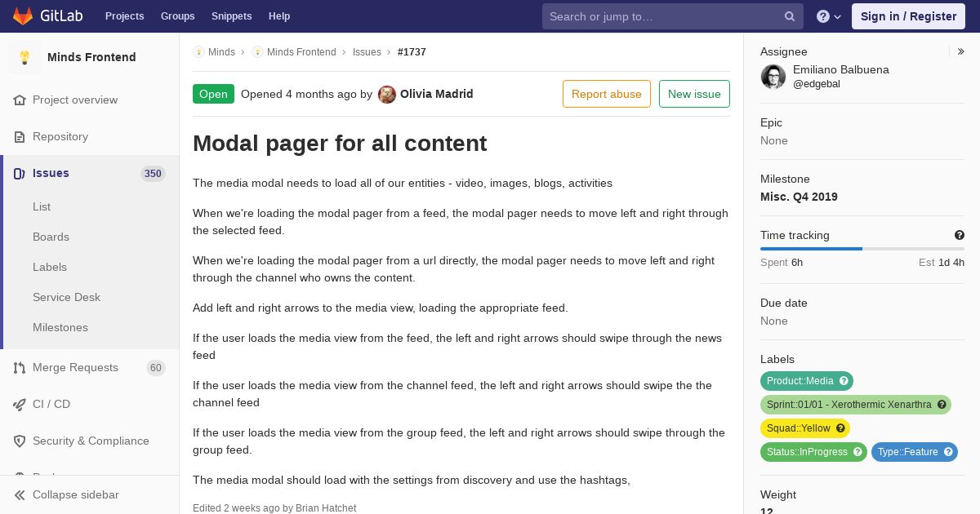Click the Time tracking help icon

960,235
